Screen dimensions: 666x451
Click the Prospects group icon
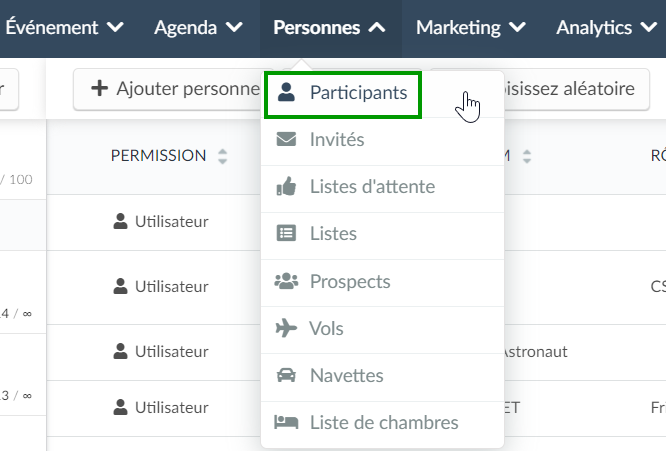(286, 281)
